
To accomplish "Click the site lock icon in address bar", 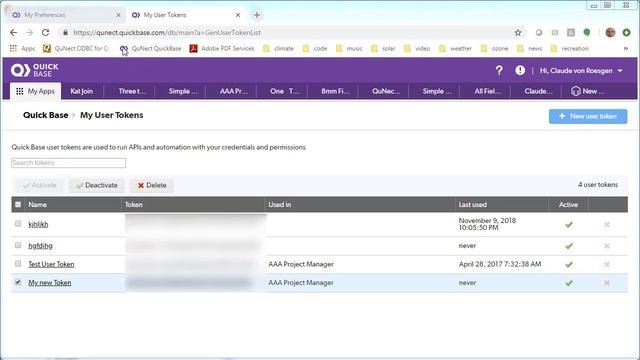I will (65, 32).
